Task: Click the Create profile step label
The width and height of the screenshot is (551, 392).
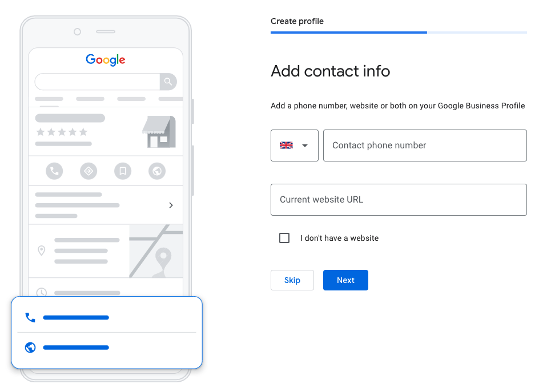Action: [x=297, y=21]
